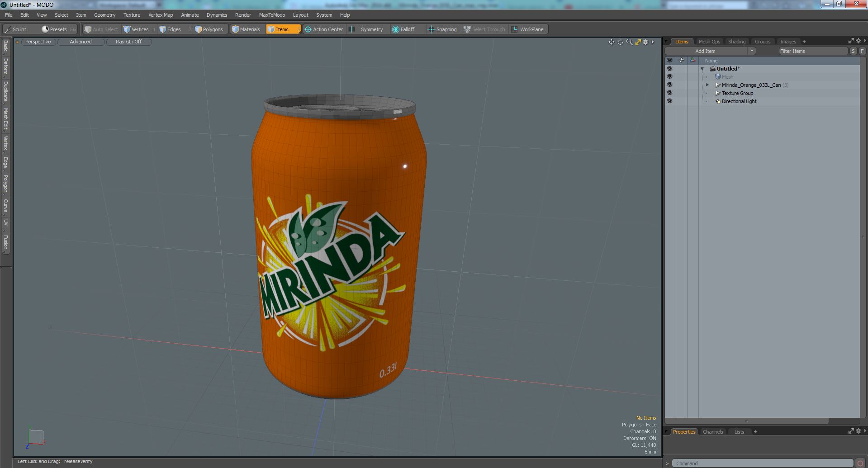Switch to Items selection mode

coord(283,29)
